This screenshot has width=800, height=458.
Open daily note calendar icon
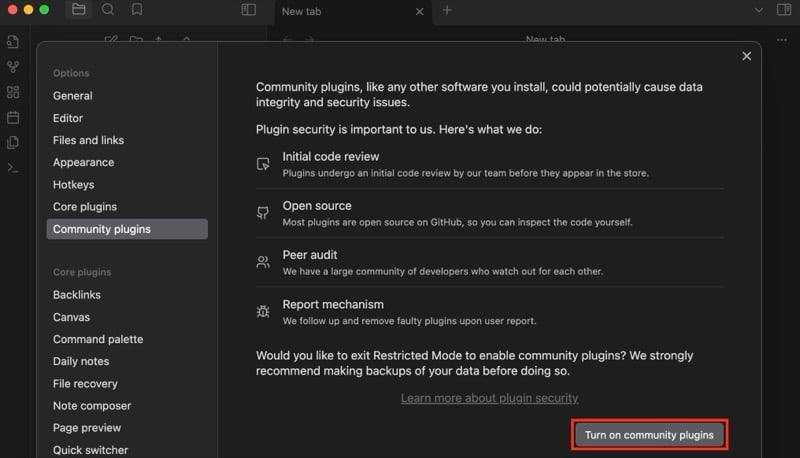pos(13,117)
